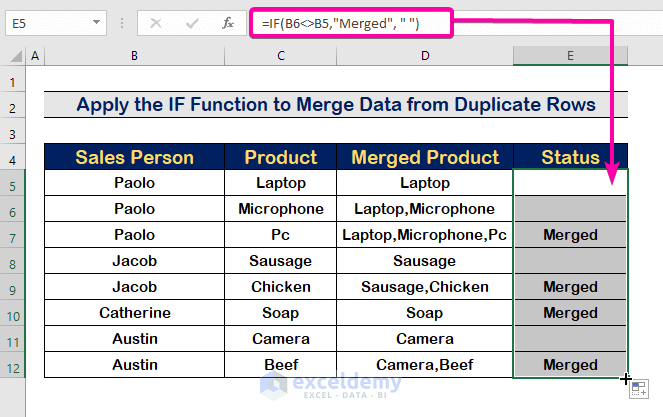The width and height of the screenshot is (663, 417).
Task: Select the Merged status in row 7
Action: [x=570, y=235]
